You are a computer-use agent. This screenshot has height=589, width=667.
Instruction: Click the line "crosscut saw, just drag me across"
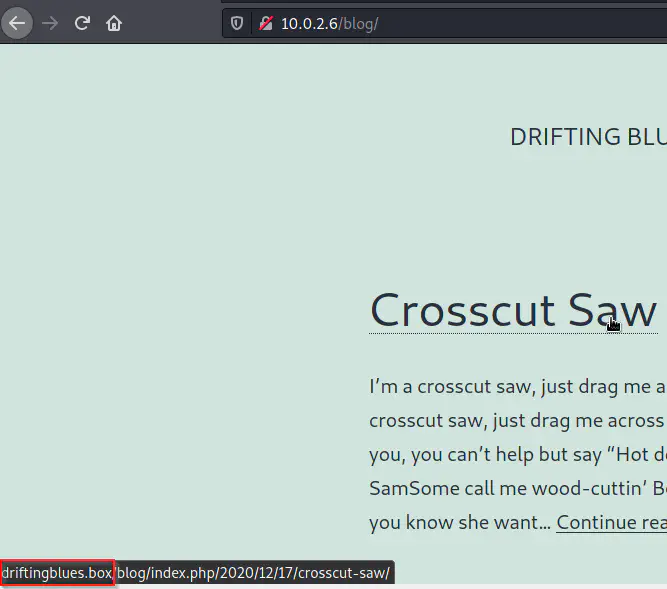point(516,420)
